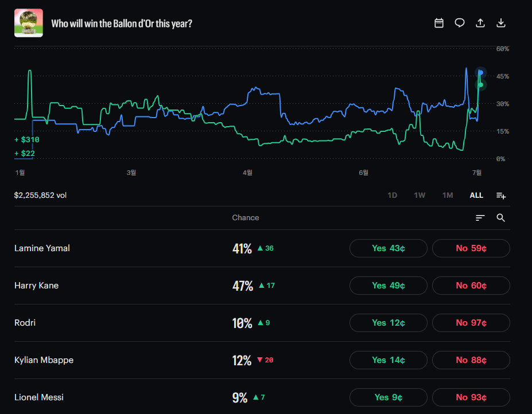Open the calendar icon in header
532x414 pixels.
click(438, 23)
